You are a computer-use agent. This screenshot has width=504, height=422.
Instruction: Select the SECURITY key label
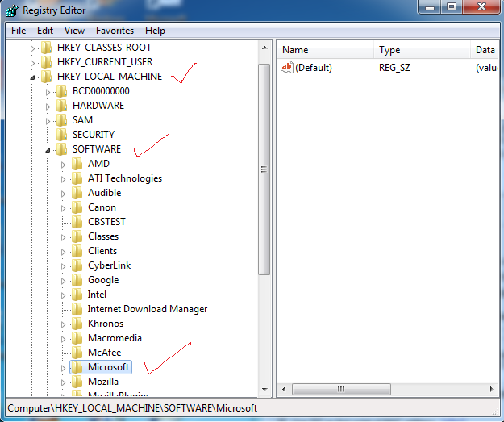[94, 135]
